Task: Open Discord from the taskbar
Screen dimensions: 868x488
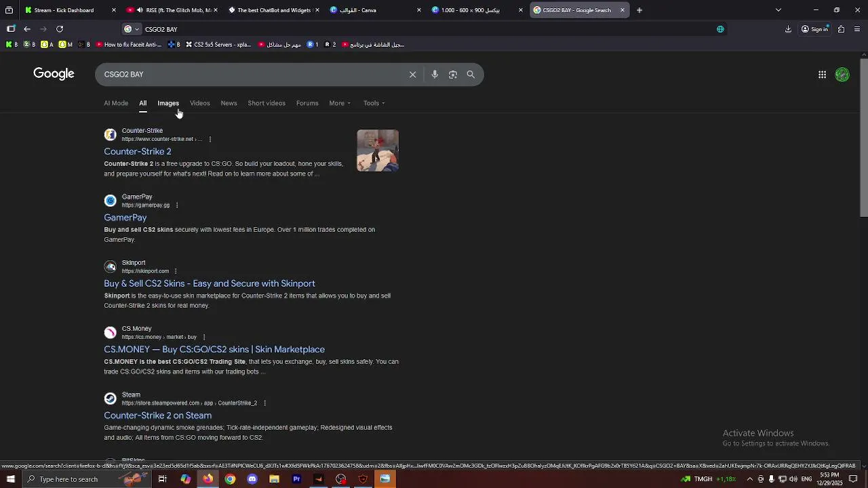Action: coord(252,479)
